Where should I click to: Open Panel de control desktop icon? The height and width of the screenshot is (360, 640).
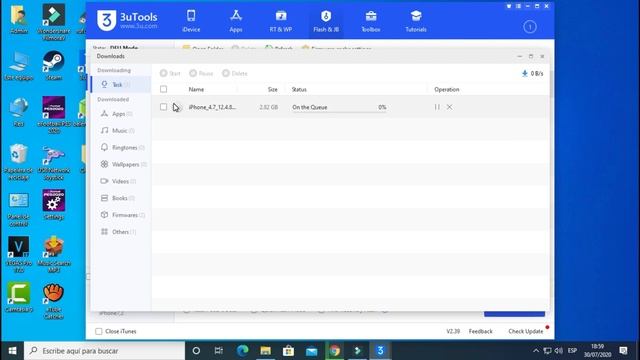pyautogui.click(x=18, y=210)
